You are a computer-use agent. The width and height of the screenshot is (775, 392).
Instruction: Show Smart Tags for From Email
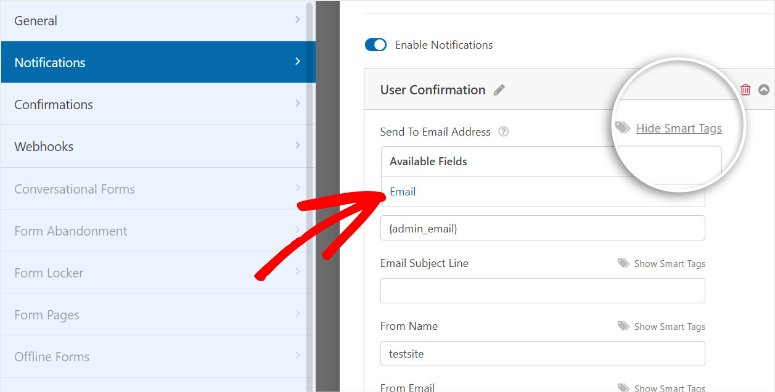point(669,388)
